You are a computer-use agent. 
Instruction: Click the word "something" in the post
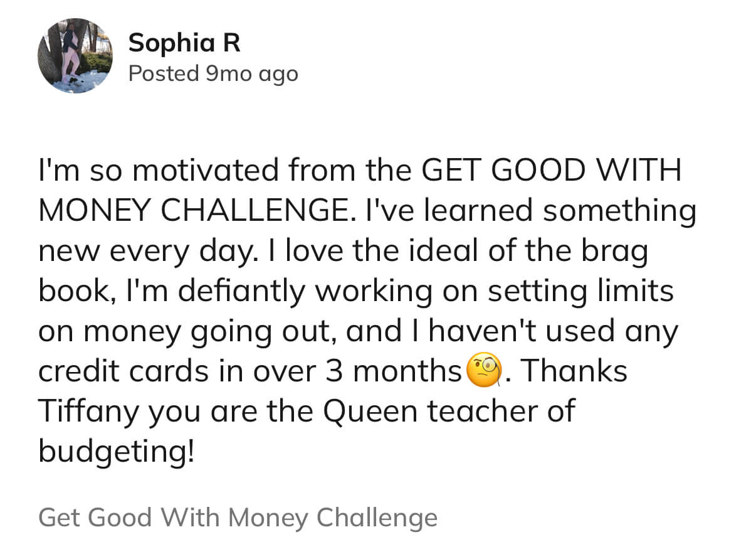click(619, 211)
